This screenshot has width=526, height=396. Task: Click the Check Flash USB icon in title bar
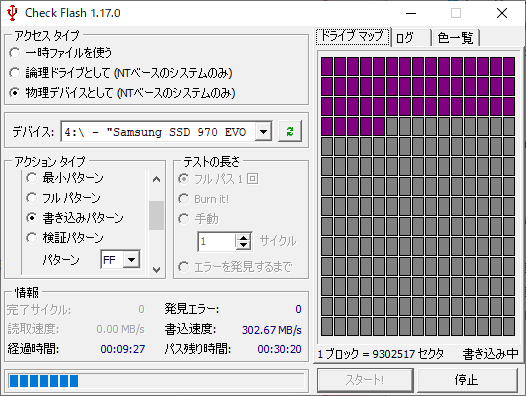(12, 13)
